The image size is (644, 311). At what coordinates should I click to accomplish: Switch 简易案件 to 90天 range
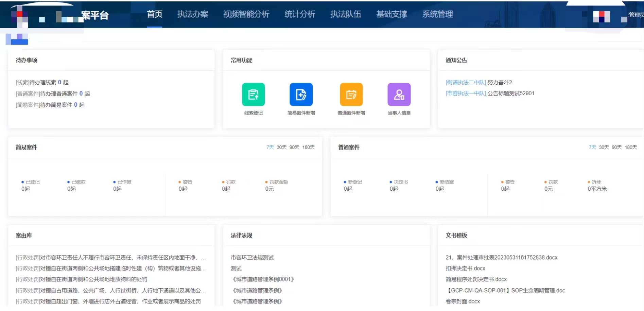294,147
